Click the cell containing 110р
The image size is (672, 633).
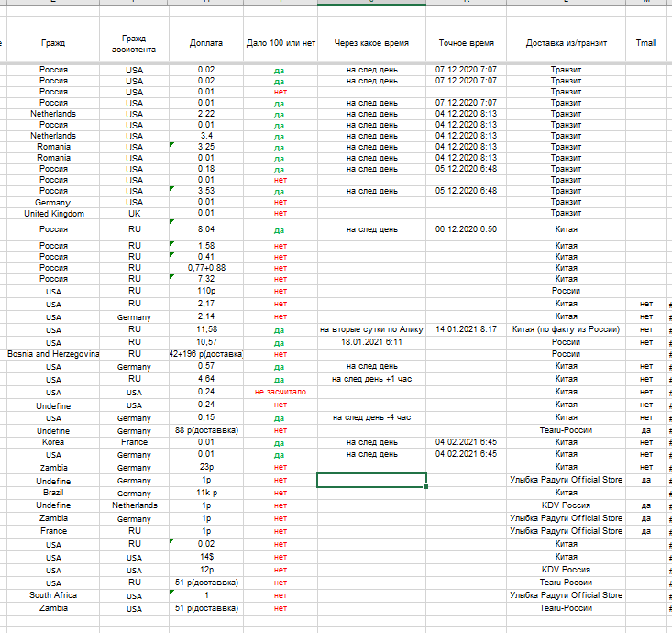coord(206,291)
